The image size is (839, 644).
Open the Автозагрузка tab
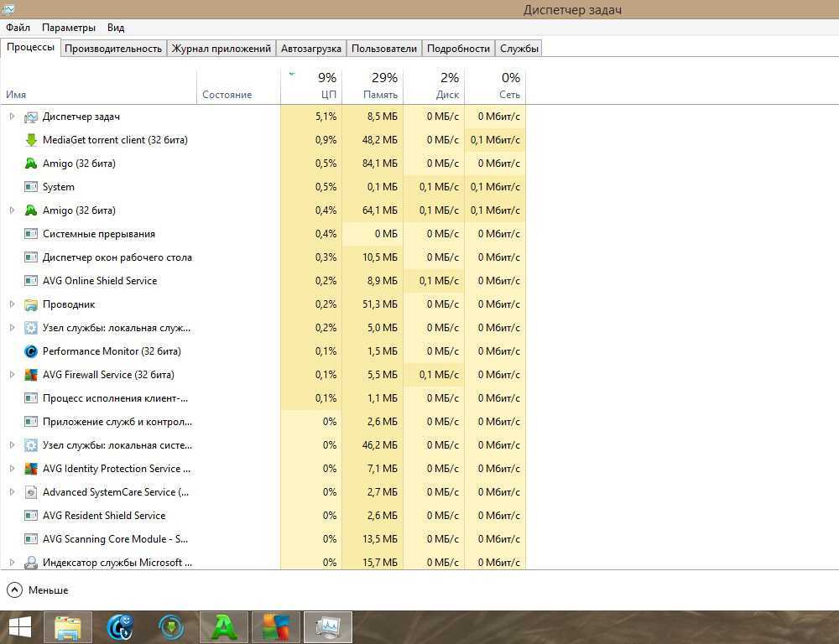click(311, 49)
